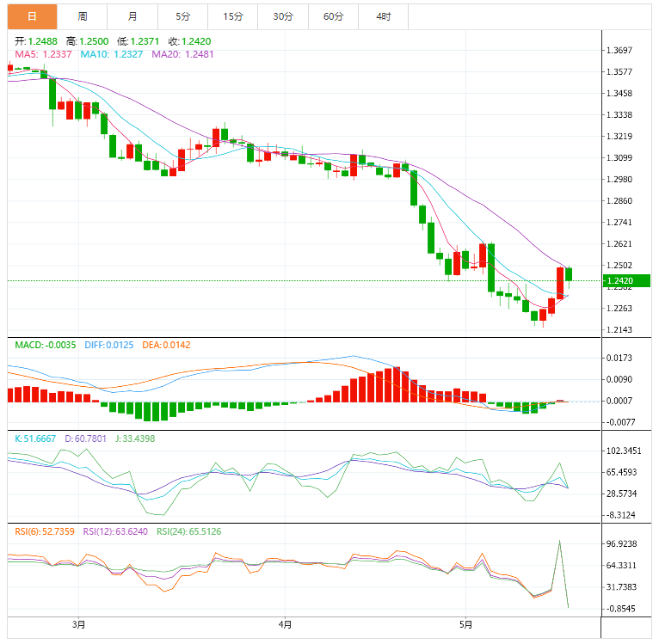Click the MACD: -0.0035 label
The width and height of the screenshot is (659, 644).
tap(46, 346)
